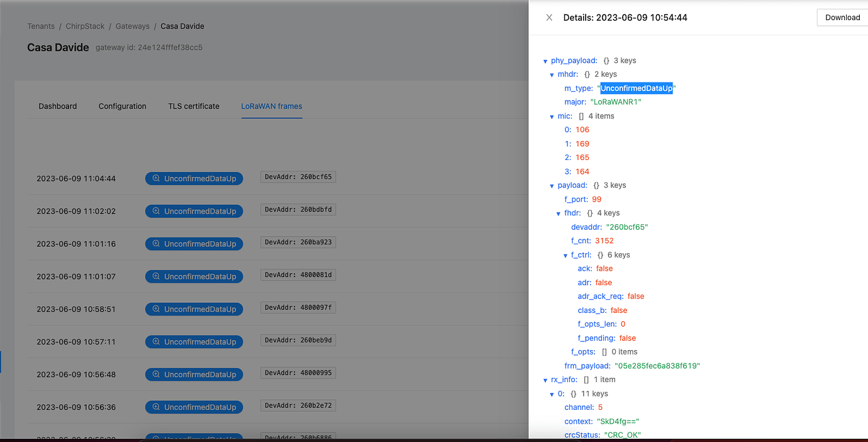Screen dimensions: 868x442
Task: Click channel value 5
Action: 600,408
